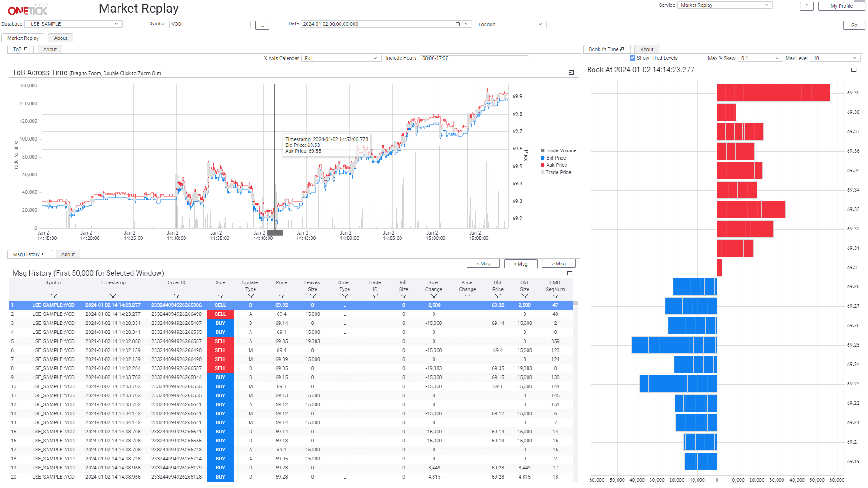
Task: Click the Side column filter icon
Action: (x=221, y=296)
